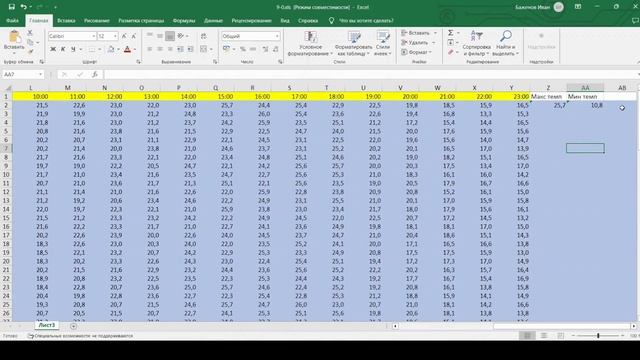Switch to the Данные ribbon tab
This screenshot has height=360, width=640.
[213, 20]
